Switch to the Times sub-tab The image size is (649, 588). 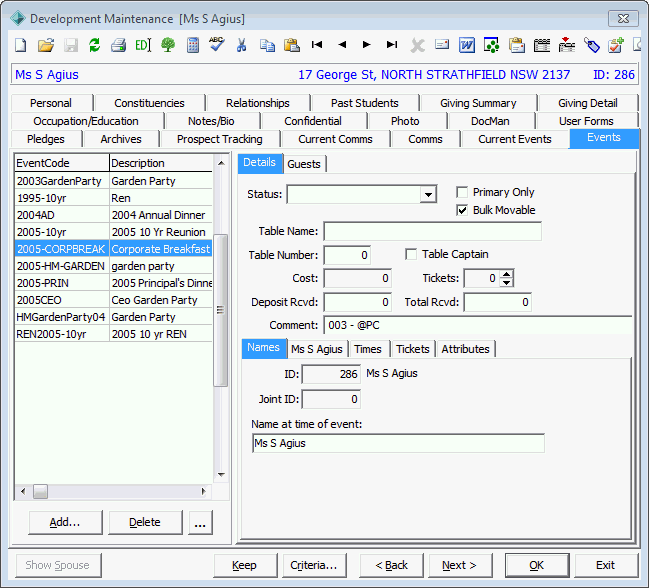[x=368, y=349]
